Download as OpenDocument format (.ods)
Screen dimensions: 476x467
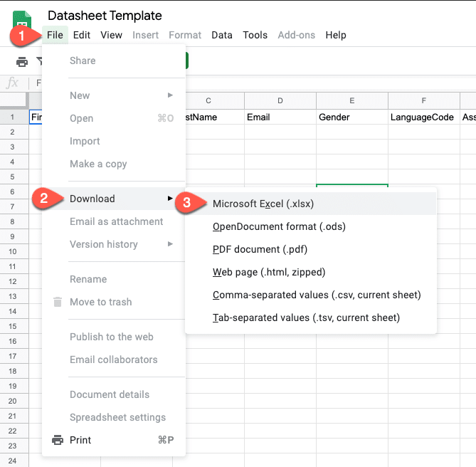(x=311, y=226)
